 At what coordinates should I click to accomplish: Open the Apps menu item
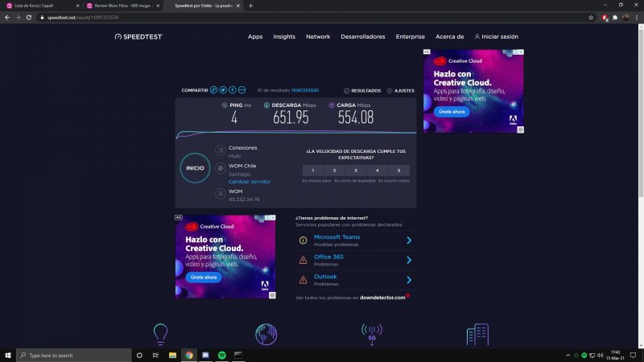point(255,36)
